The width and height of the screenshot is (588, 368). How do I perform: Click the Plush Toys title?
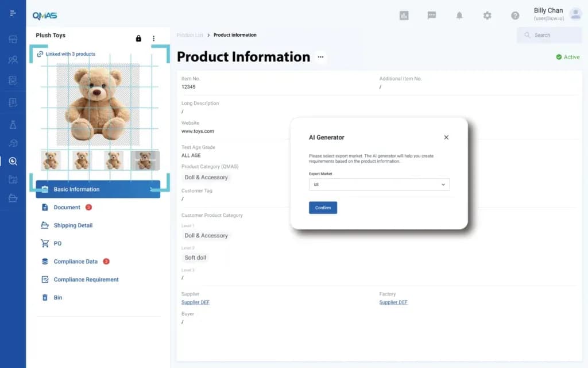51,35
